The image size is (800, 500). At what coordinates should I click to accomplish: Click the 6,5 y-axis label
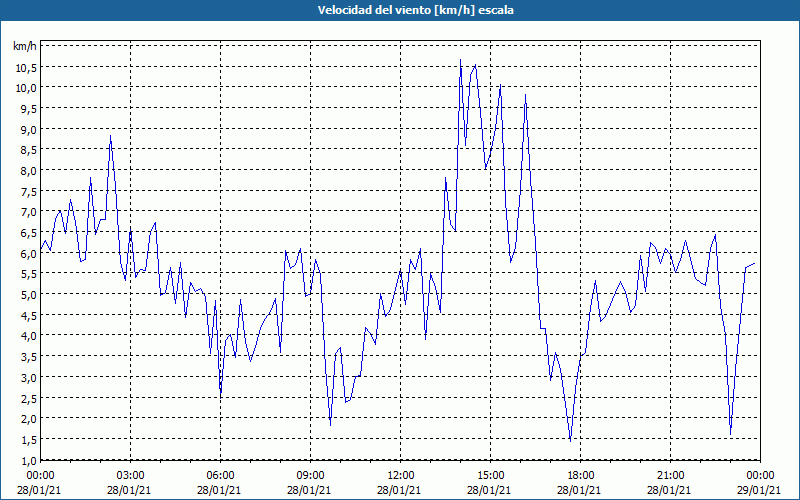(x=29, y=233)
